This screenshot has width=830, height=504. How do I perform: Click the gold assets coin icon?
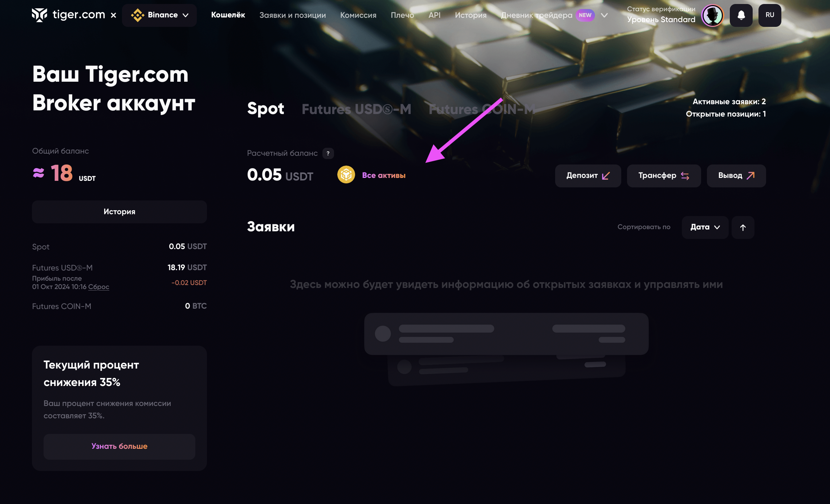point(346,175)
